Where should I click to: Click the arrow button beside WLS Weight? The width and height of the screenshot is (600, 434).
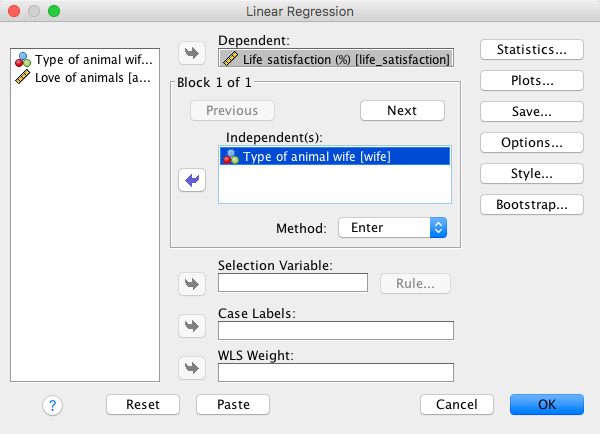pos(190,368)
